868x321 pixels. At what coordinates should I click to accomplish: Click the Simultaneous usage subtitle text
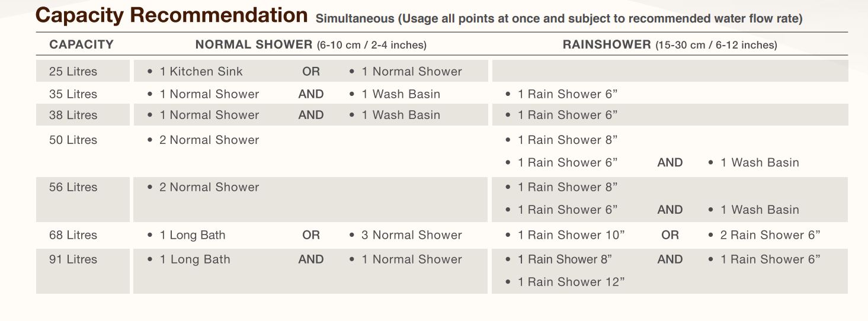tap(559, 18)
